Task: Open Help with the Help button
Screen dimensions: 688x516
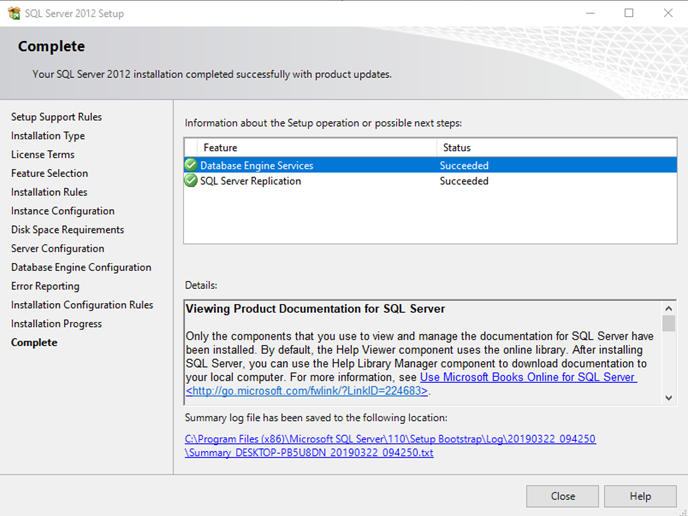Action: tap(640, 496)
